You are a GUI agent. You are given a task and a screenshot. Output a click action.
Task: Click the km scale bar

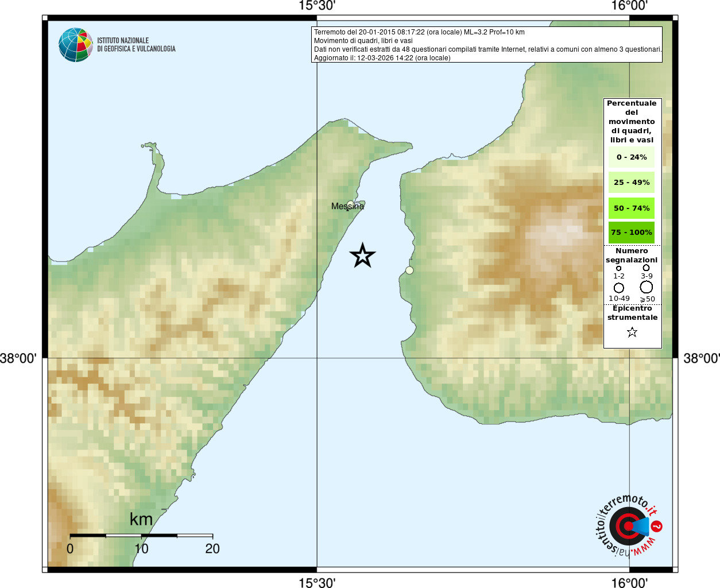point(141,536)
